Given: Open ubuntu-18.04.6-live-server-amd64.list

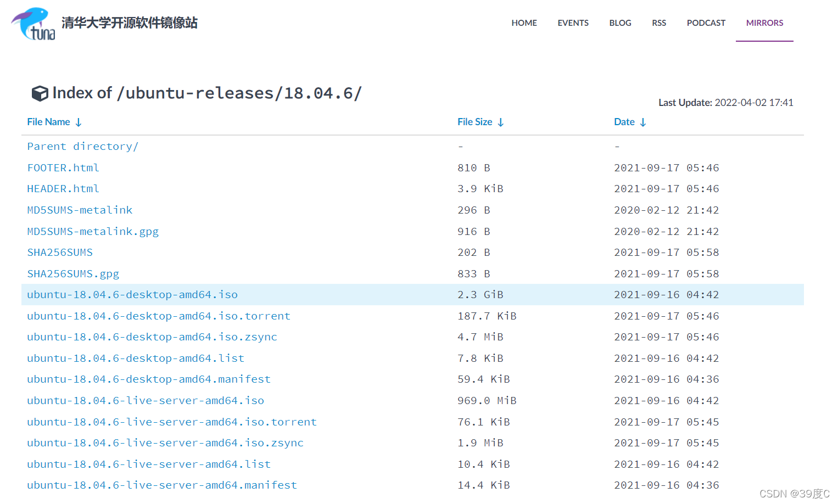Looking at the screenshot, I should pyautogui.click(x=149, y=464).
